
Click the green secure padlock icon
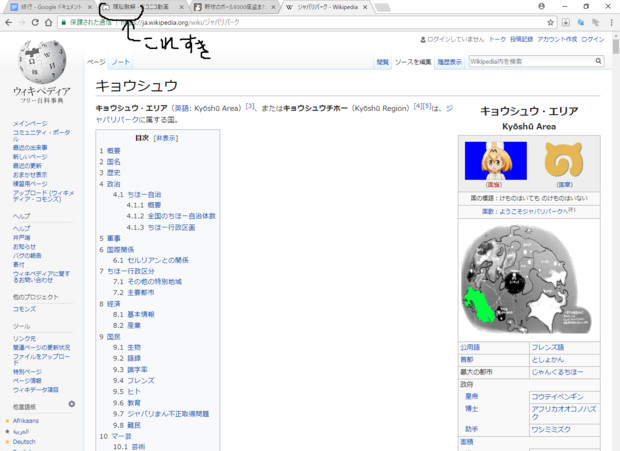click(65, 21)
